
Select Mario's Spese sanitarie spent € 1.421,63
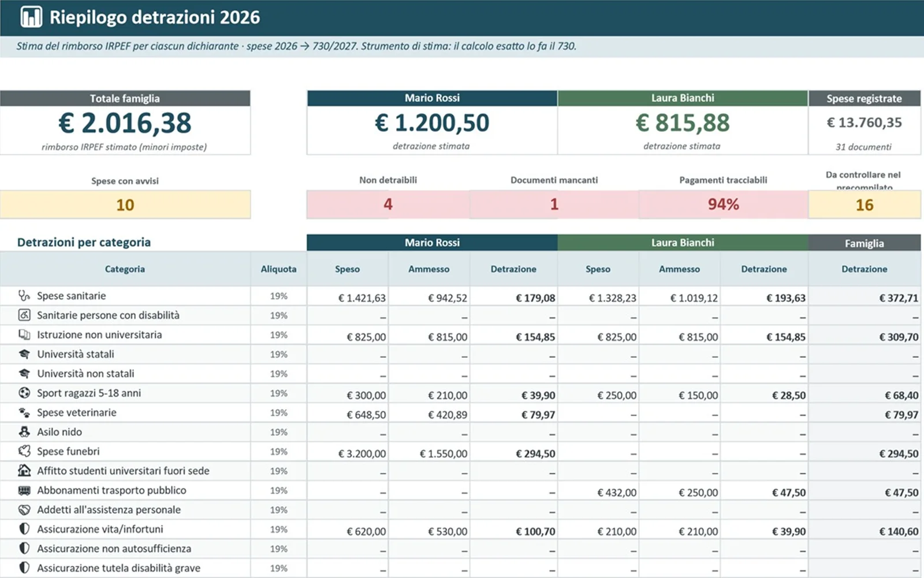pos(362,298)
